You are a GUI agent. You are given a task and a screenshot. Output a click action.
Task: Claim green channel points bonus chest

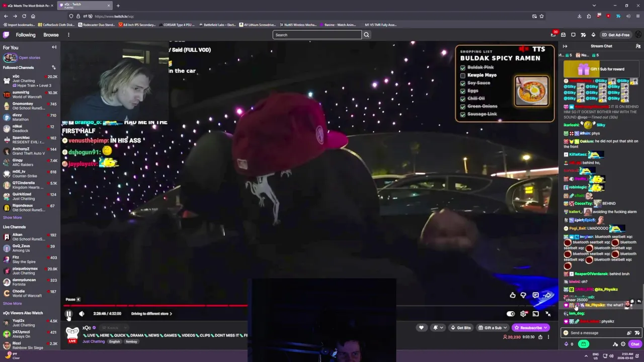584,344
